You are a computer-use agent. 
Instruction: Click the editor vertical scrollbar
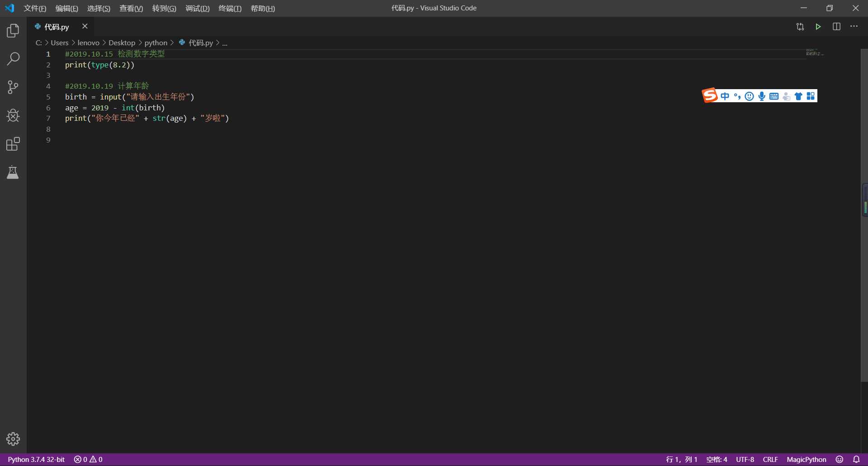point(864,215)
